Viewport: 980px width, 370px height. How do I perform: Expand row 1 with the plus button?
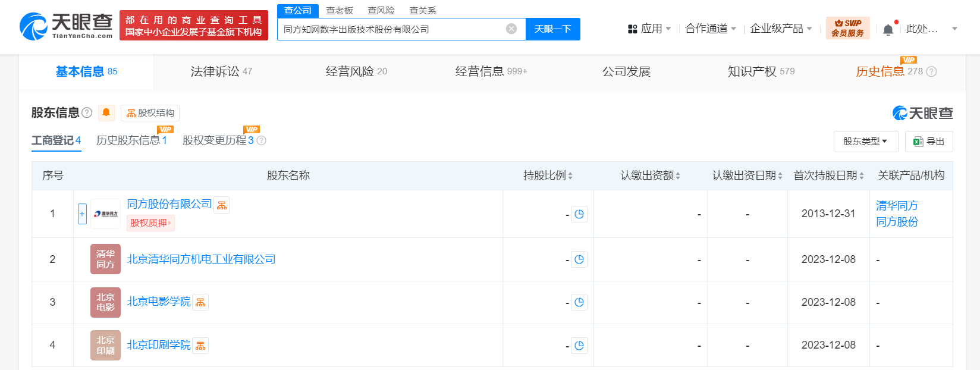click(82, 214)
